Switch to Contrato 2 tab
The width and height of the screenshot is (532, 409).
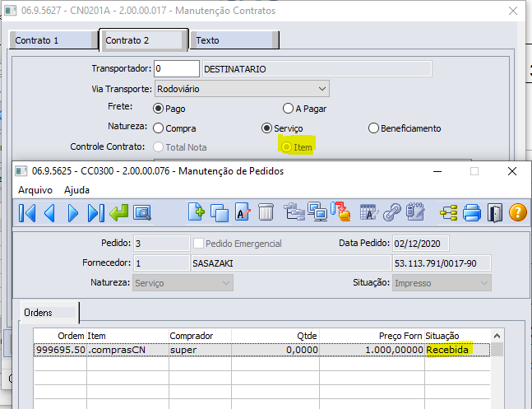pyautogui.click(x=144, y=40)
